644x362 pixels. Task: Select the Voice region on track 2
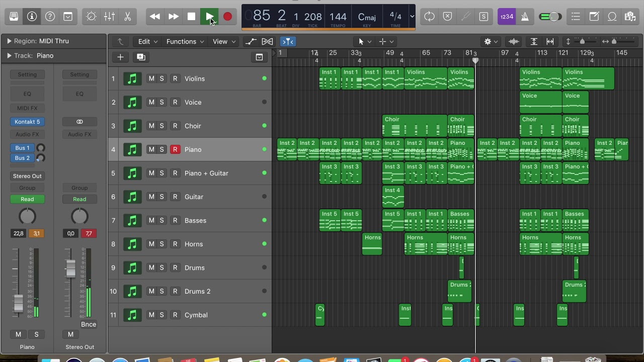tap(541, 102)
